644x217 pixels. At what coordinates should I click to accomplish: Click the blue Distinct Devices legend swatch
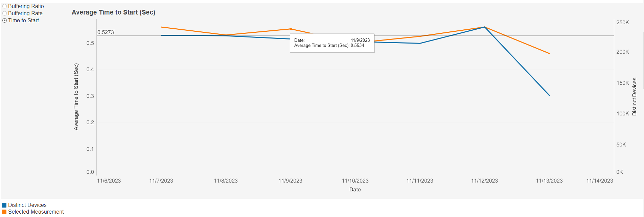click(4, 205)
